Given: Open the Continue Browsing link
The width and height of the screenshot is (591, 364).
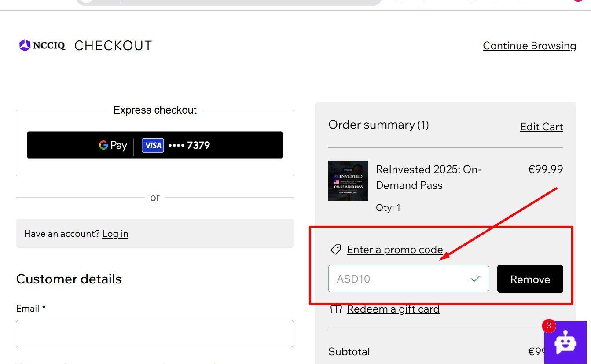Looking at the screenshot, I should [529, 45].
